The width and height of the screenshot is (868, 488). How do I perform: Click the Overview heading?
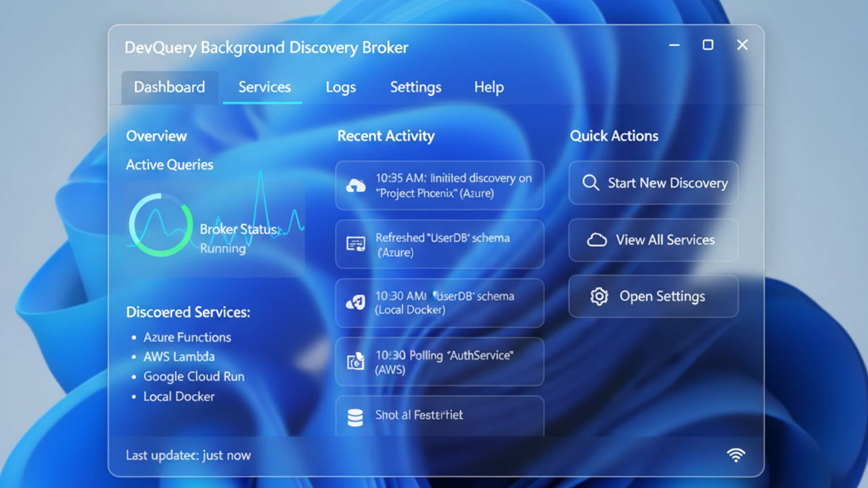coord(156,136)
